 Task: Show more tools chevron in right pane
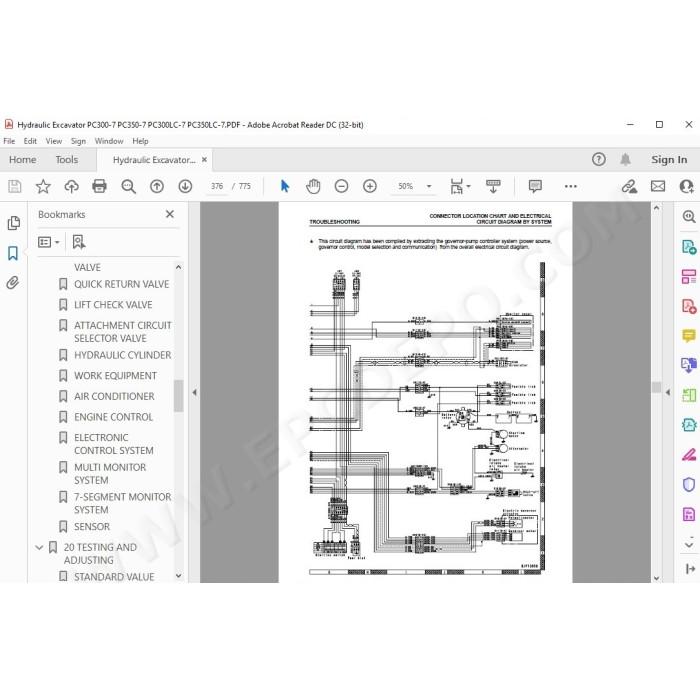click(x=689, y=545)
